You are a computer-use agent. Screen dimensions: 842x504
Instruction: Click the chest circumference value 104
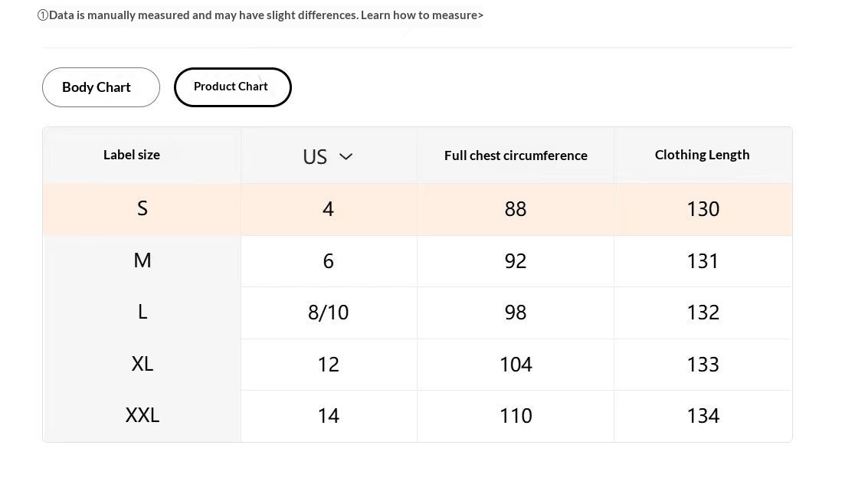(516, 365)
